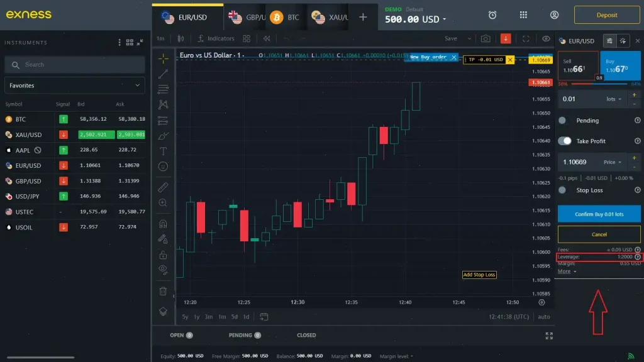This screenshot has height=362, width=644.
Task: Select the Crosshair tool on chart toolbar
Action: coord(164,57)
